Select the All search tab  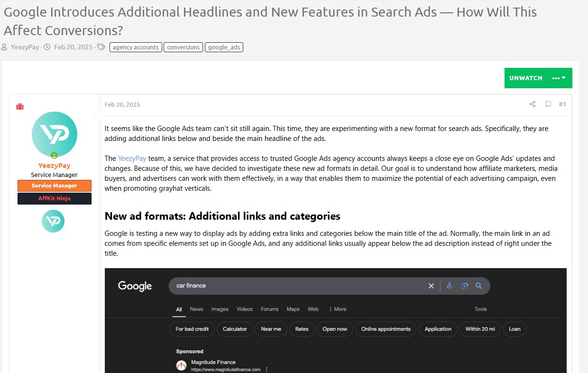[x=179, y=309]
